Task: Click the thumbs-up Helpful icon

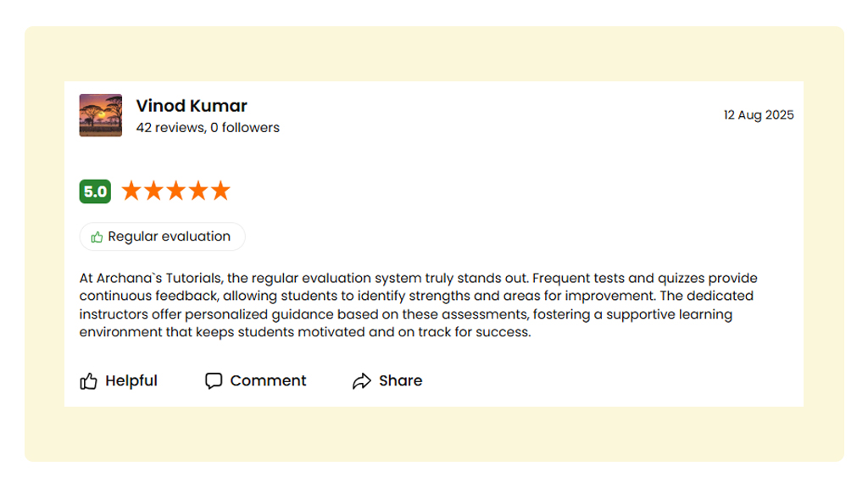Action: (88, 381)
